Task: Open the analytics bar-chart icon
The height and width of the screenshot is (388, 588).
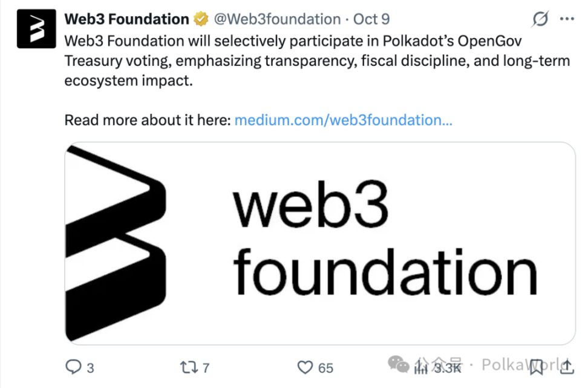Action: [x=420, y=367]
